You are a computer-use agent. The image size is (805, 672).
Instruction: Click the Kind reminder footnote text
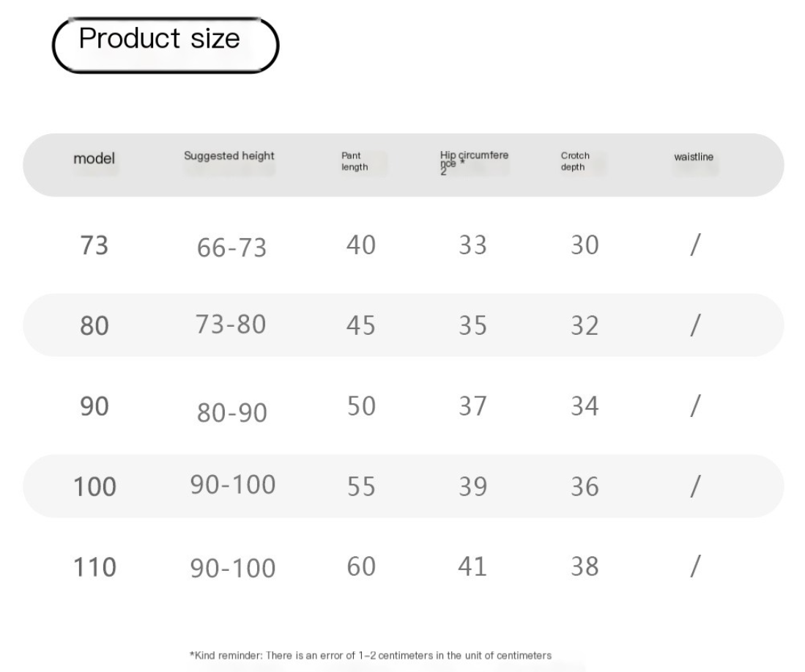point(371,656)
